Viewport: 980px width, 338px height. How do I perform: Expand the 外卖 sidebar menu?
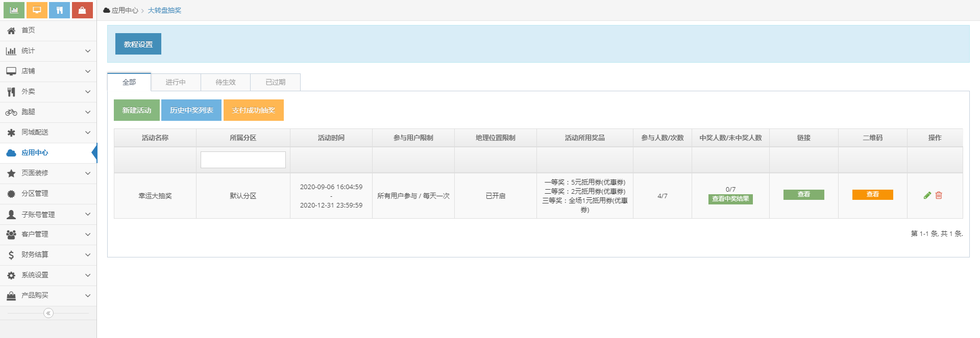48,92
